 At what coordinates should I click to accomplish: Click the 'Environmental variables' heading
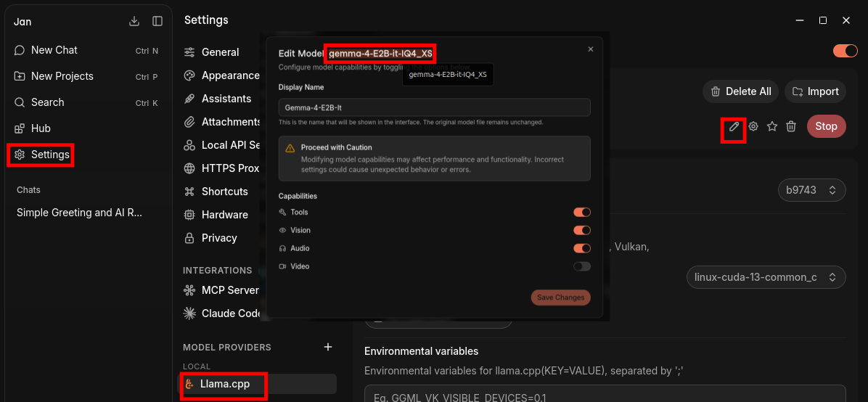[421, 352]
